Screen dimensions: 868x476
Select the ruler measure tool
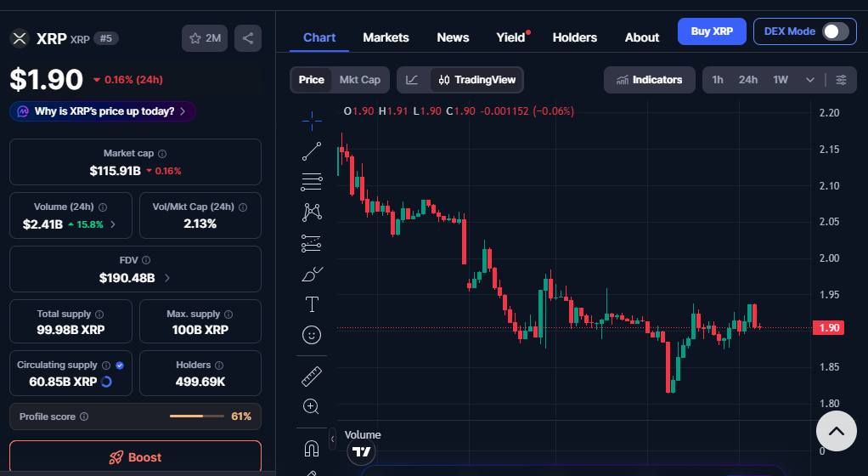312,377
